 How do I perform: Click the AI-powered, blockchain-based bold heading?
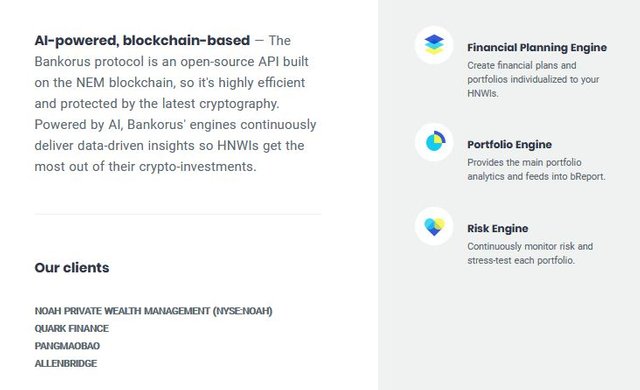point(142,40)
